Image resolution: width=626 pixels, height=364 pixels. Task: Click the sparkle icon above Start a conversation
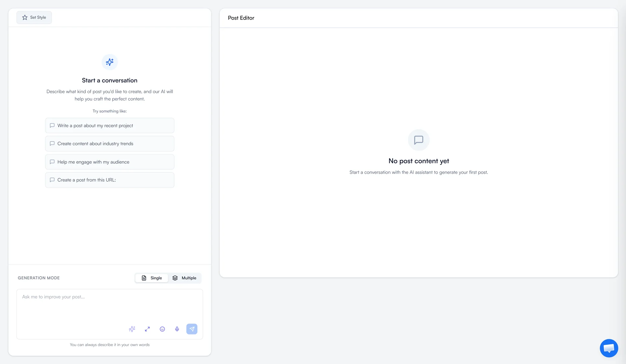pos(110,62)
